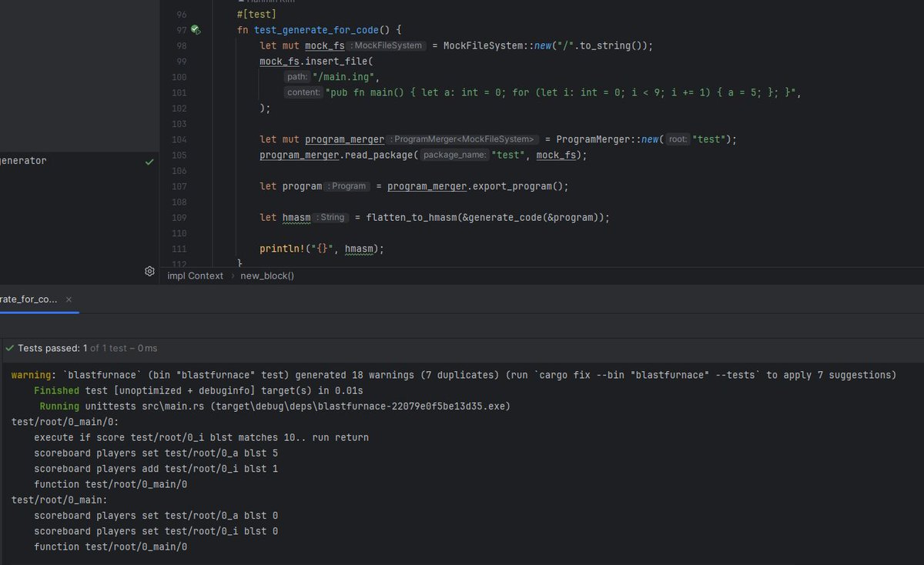Click the : Program type hint
Viewport: 924px width, 565px height.
348,186
